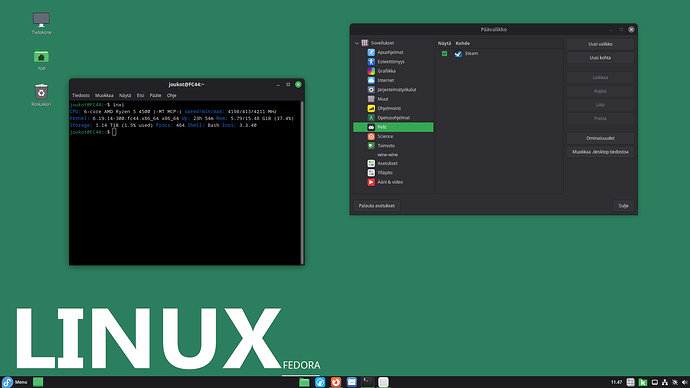690x388 pixels.
Task: Click the Näytä column header
Action: [x=444, y=44]
